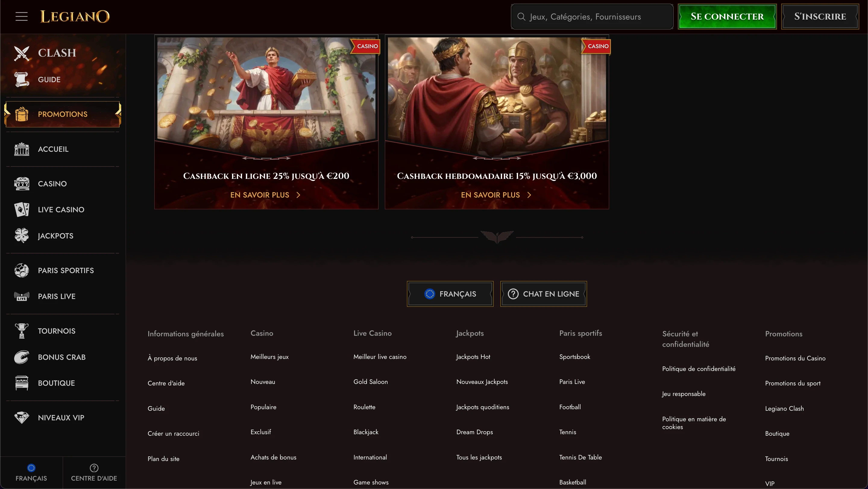
Task: Select Tournois in the sidebar
Action: [x=63, y=331]
